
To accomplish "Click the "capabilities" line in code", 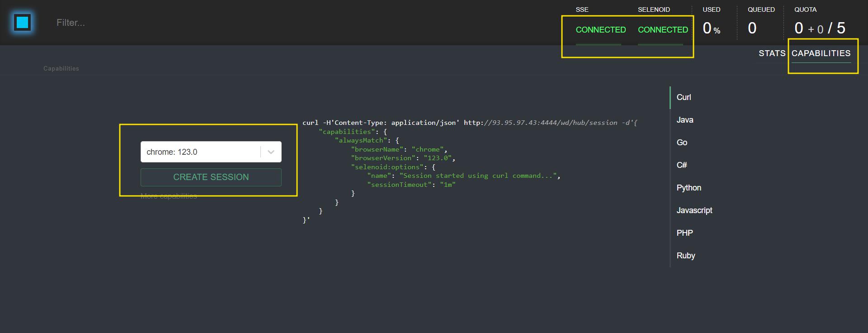I will pyautogui.click(x=353, y=132).
